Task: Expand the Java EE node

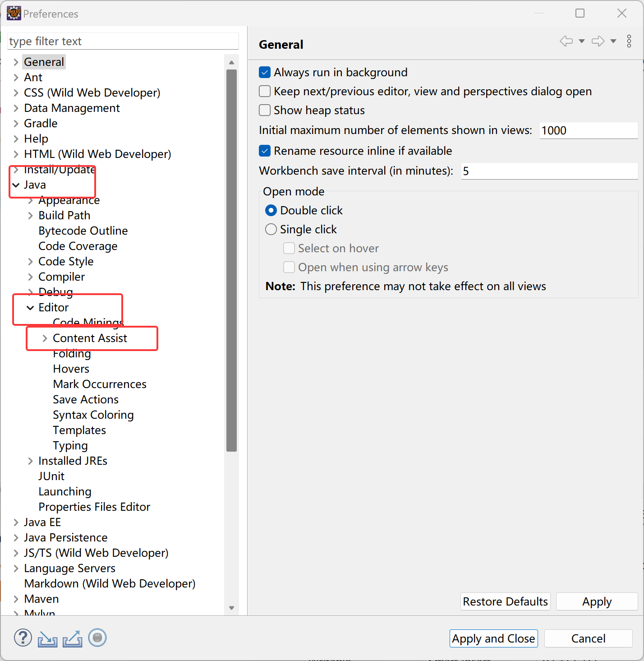Action: (16, 522)
